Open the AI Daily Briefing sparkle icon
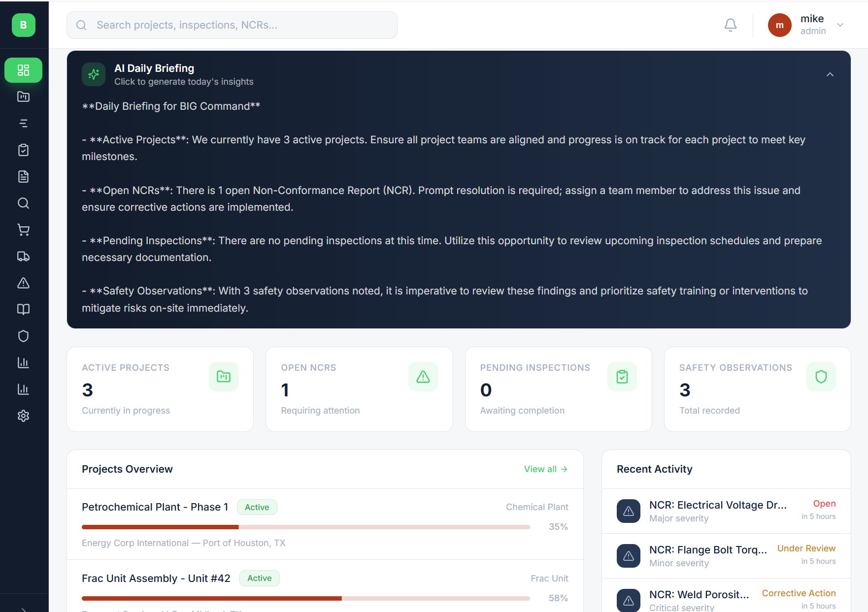Screen dimensions: 868x612 pyautogui.click(x=93, y=74)
